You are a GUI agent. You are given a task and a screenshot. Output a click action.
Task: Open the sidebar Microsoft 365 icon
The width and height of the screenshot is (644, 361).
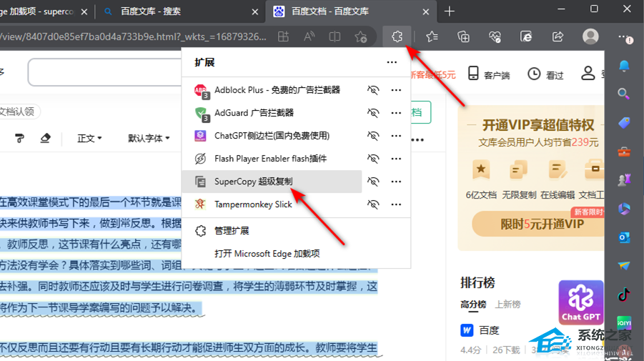[624, 209]
